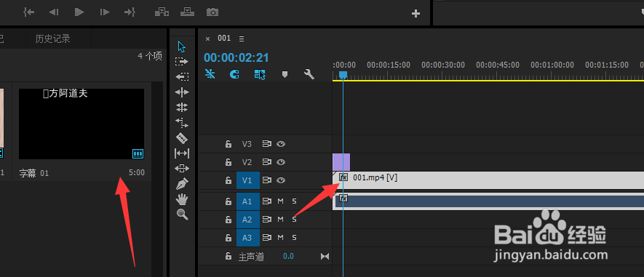
Task: Hide the V3 track output eye
Action: 281,144
